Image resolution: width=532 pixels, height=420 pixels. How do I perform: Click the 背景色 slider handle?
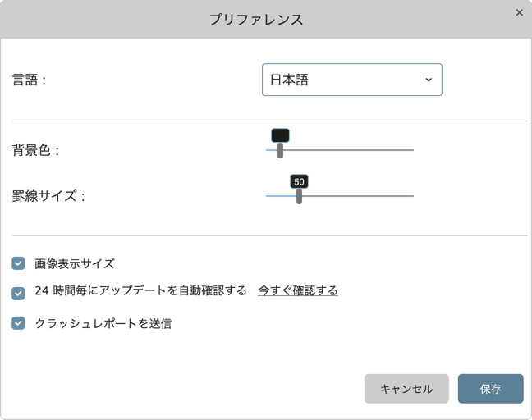[280, 150]
